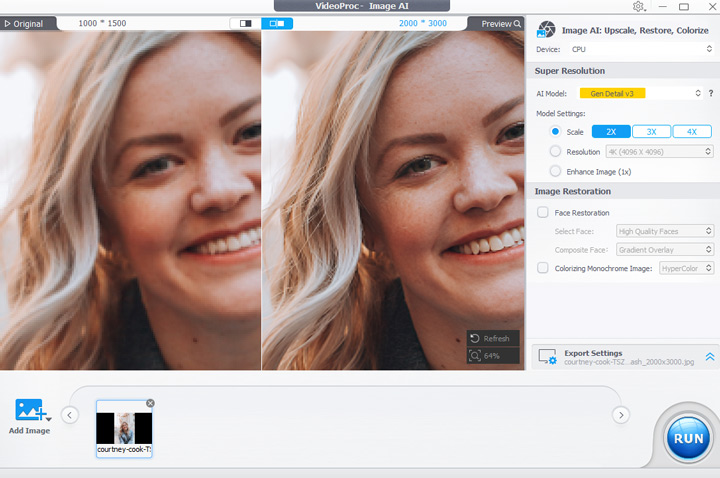Enable the Face Restoration checkbox
This screenshot has height=478, width=720.
click(543, 212)
